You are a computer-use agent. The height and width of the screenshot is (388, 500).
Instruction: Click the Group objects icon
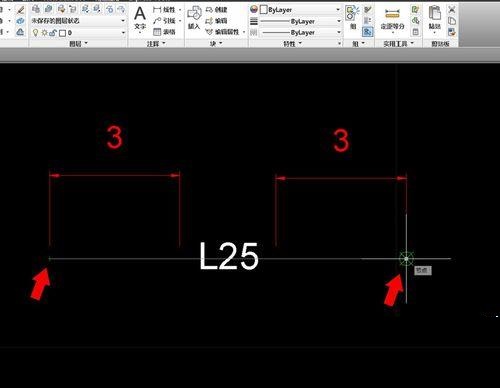pyautogui.click(x=352, y=17)
